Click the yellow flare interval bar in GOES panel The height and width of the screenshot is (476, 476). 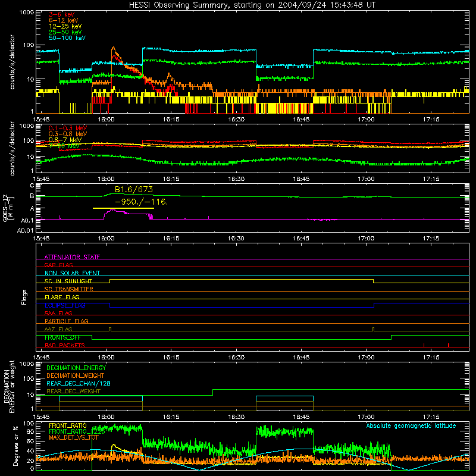pos(123,208)
